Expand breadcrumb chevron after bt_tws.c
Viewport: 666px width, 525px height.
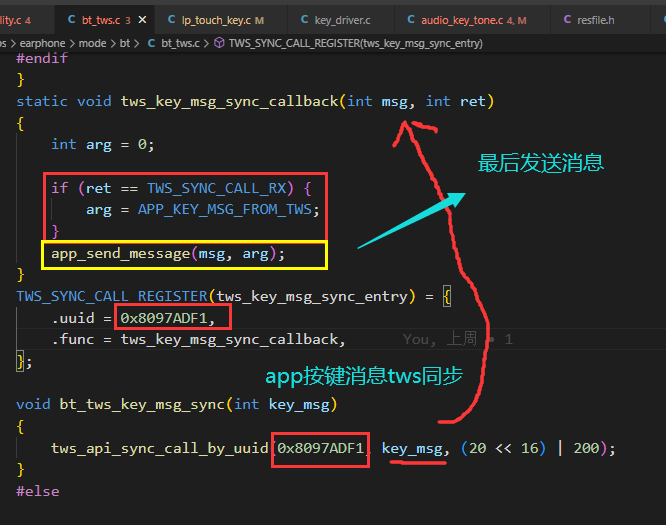click(206, 43)
